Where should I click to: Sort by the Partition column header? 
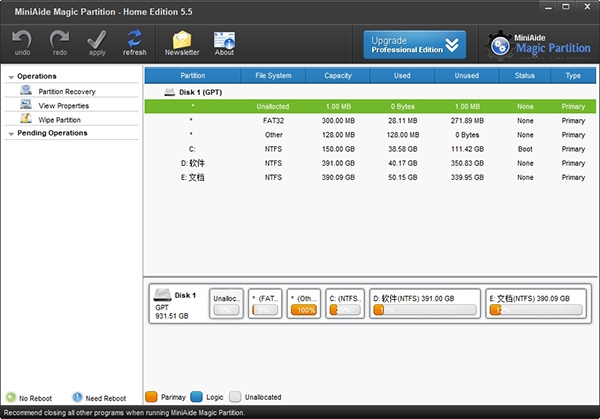tap(193, 75)
